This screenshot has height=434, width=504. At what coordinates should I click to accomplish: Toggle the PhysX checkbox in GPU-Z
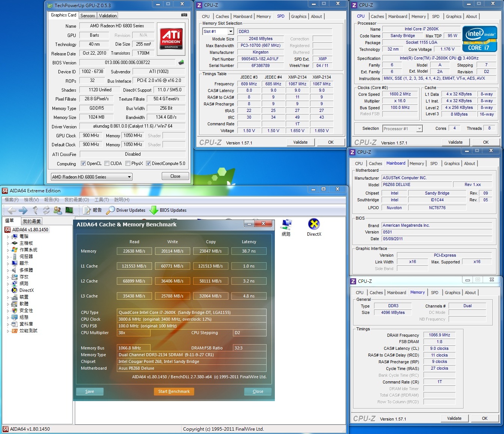[128, 163]
